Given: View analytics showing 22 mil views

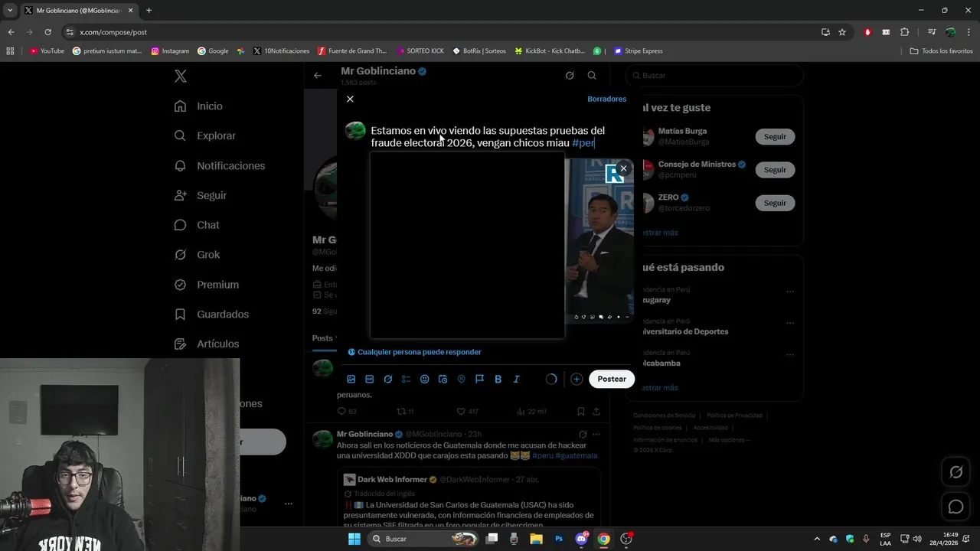Looking at the screenshot, I should pos(531,411).
